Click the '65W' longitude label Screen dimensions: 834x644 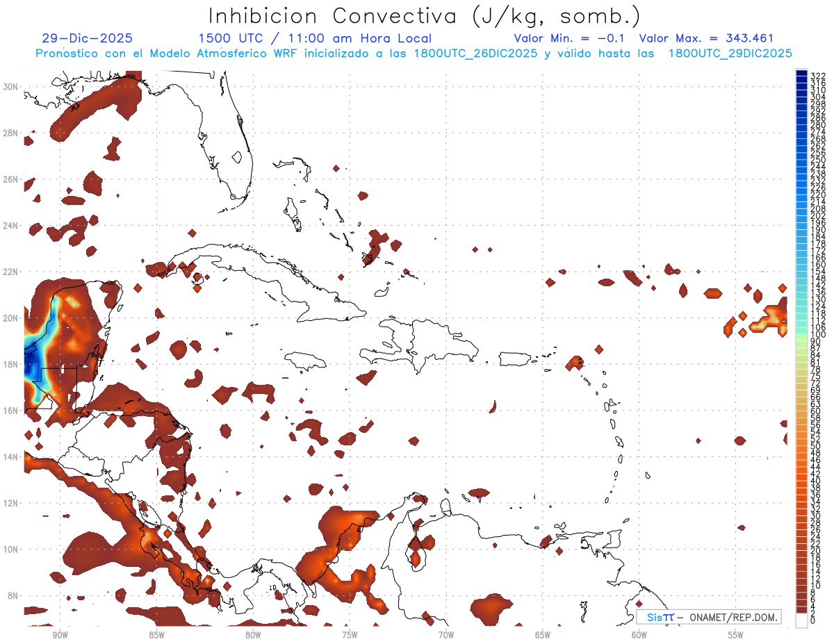coord(543,635)
